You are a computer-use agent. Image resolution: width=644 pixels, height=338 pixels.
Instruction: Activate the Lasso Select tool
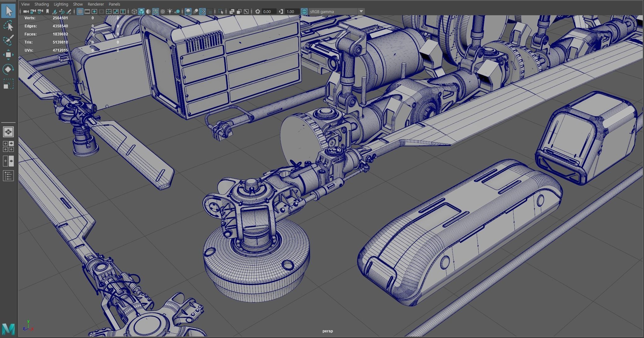8,26
